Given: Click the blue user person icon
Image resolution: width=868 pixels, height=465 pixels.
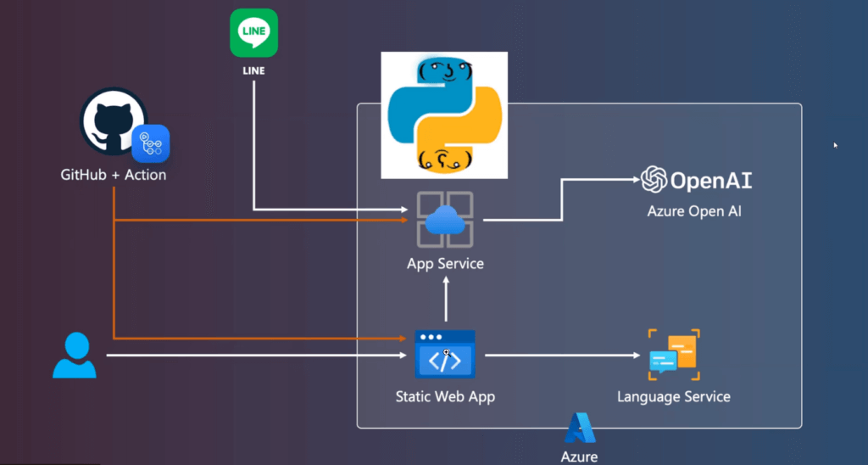Looking at the screenshot, I should pos(75,356).
